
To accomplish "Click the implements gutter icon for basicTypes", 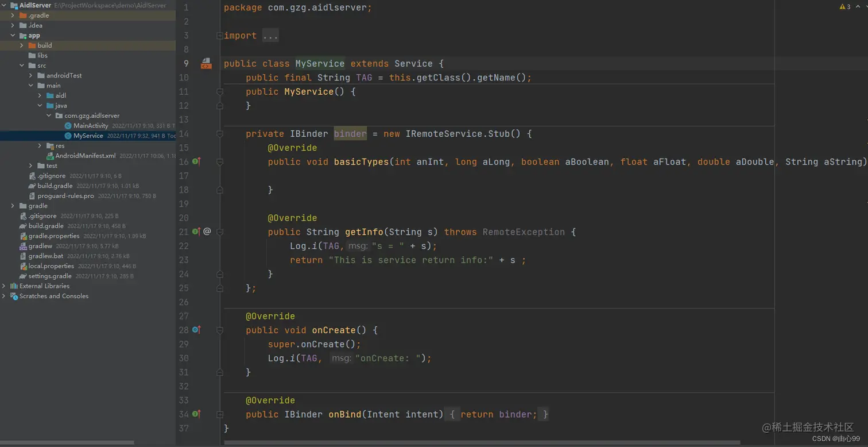I will [196, 161].
